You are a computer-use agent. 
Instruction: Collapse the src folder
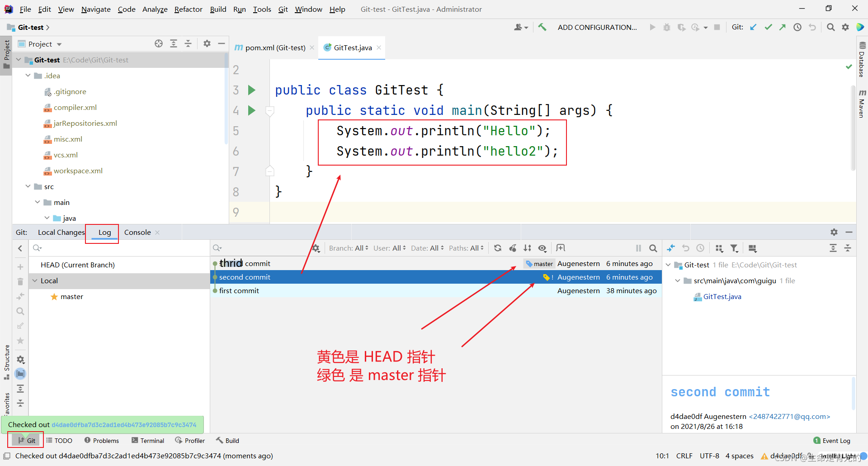point(28,186)
